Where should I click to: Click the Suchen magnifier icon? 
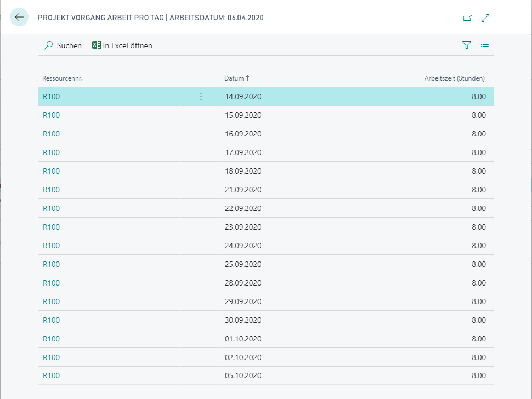[48, 45]
